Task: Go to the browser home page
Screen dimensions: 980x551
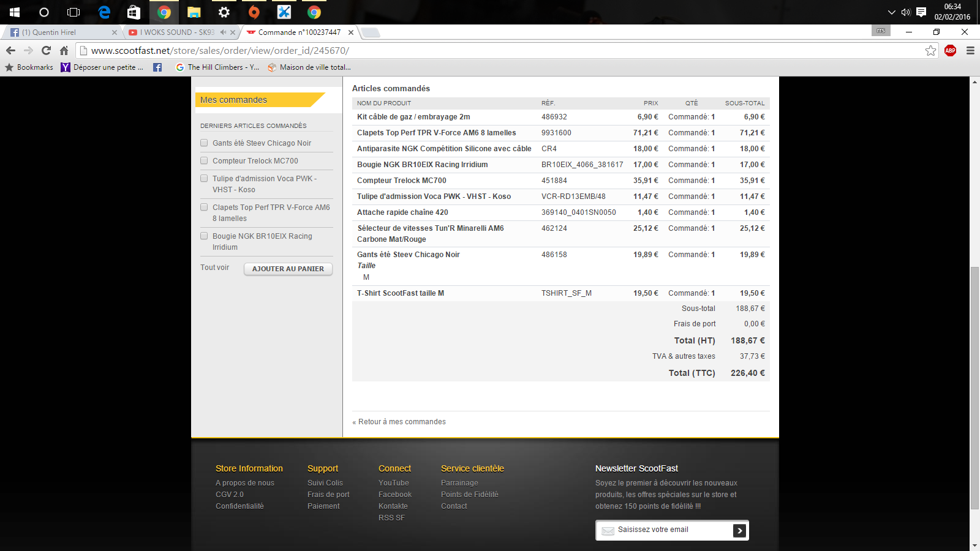Action: [x=64, y=51]
